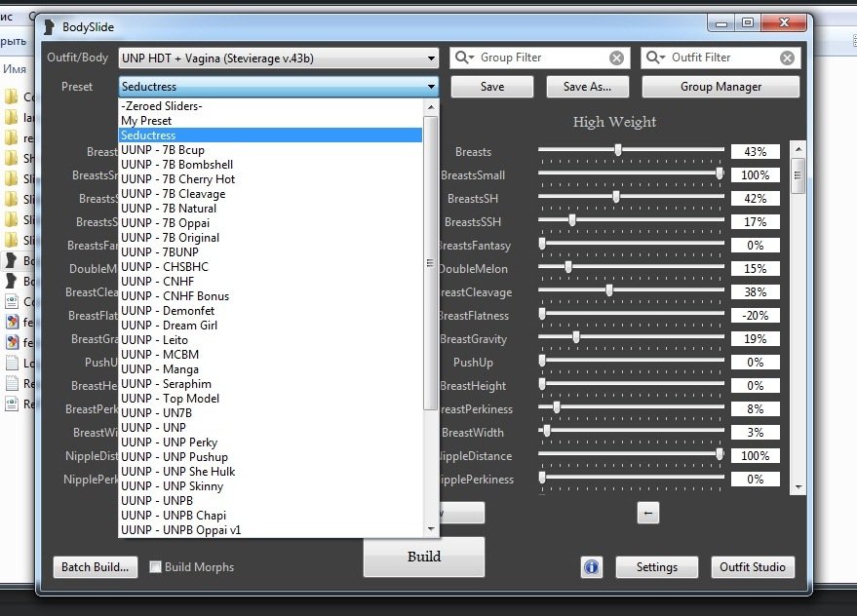Select "UUNP - UNP Skinny" preset entry
Image resolution: width=857 pixels, height=616 pixels.
pyautogui.click(x=173, y=486)
